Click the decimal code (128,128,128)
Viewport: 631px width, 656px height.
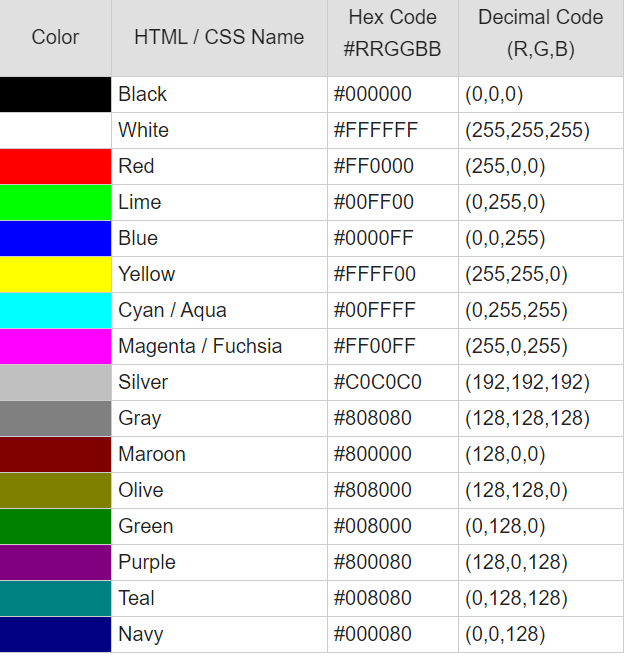coord(528,418)
